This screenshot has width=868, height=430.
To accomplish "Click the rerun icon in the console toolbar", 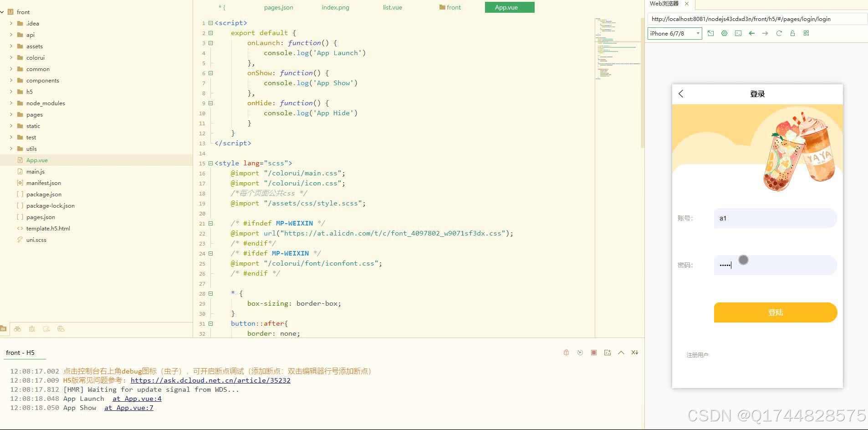I will 580,353.
